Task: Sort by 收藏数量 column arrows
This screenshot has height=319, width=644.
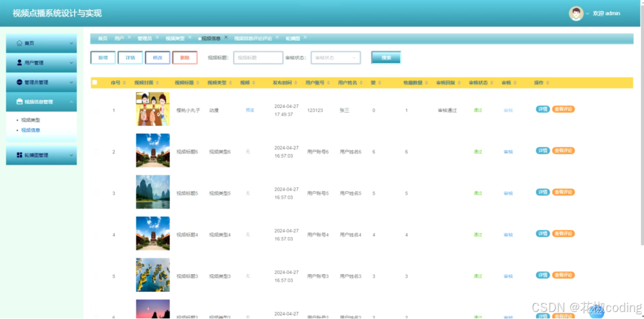Action: coord(427,83)
